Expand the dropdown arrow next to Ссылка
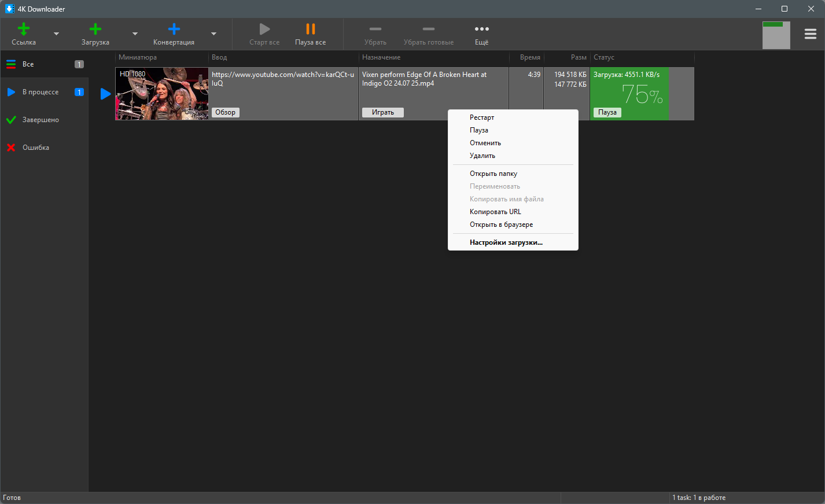This screenshot has width=825, height=504. (56, 34)
